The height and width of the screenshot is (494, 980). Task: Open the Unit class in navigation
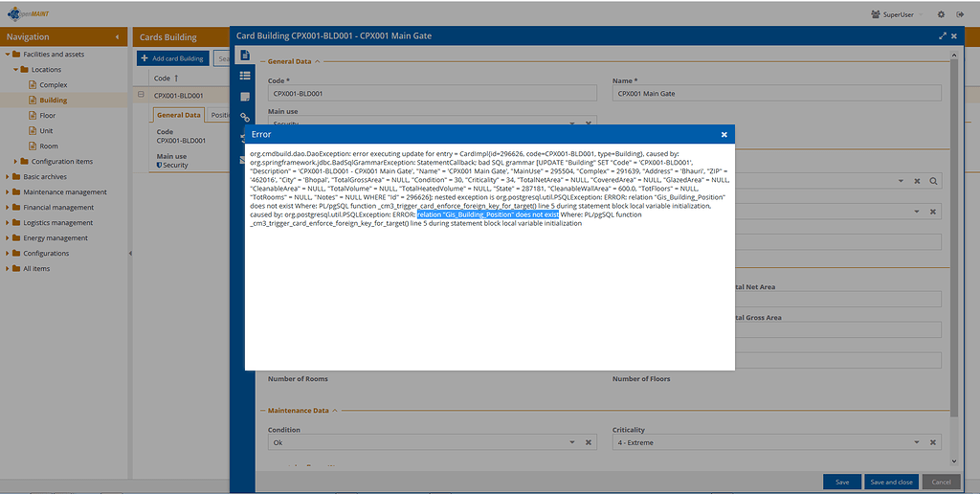(x=46, y=131)
